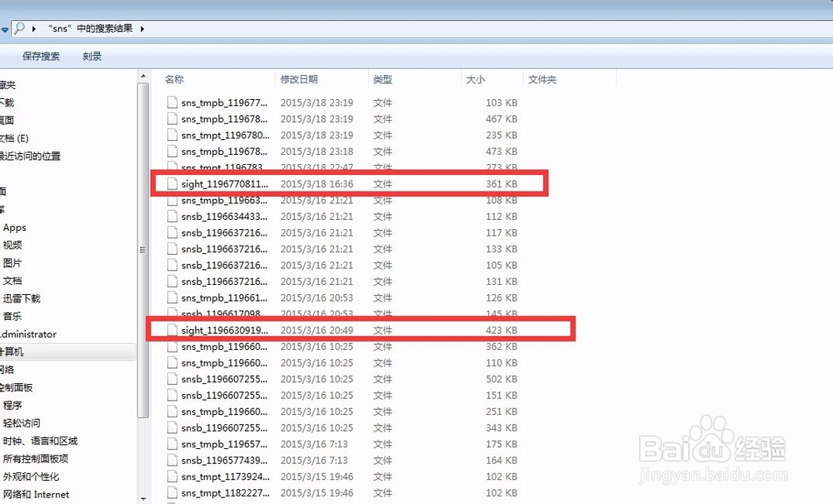Viewport: 833px width, 504px height.
Task: Click file icon of the 117 KB row
Action: [x=172, y=232]
